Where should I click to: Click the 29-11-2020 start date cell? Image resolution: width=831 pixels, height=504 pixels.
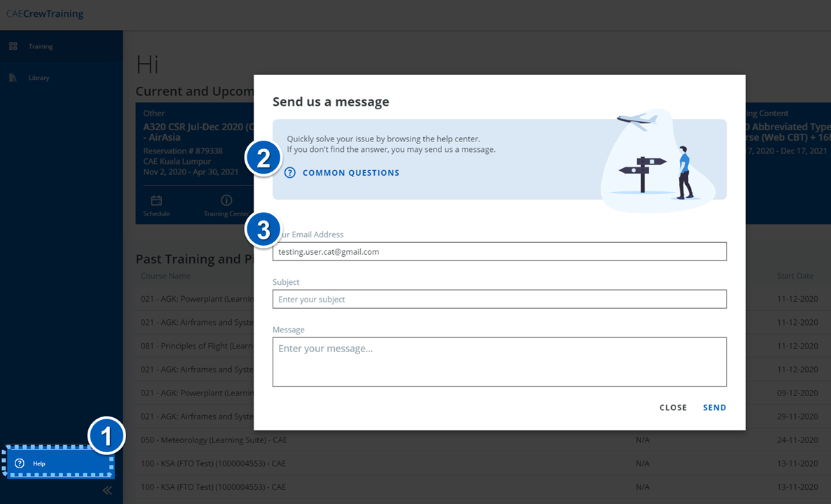tap(797, 416)
